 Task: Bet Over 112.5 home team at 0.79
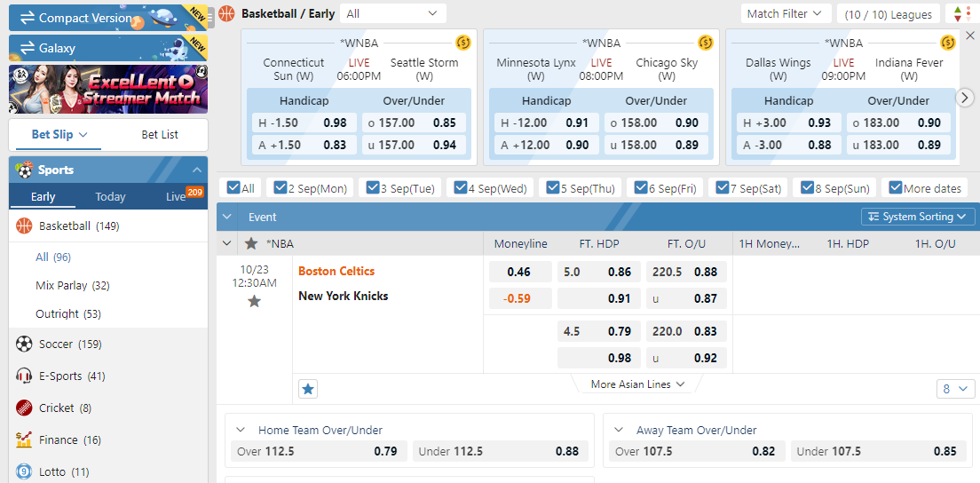point(319,451)
